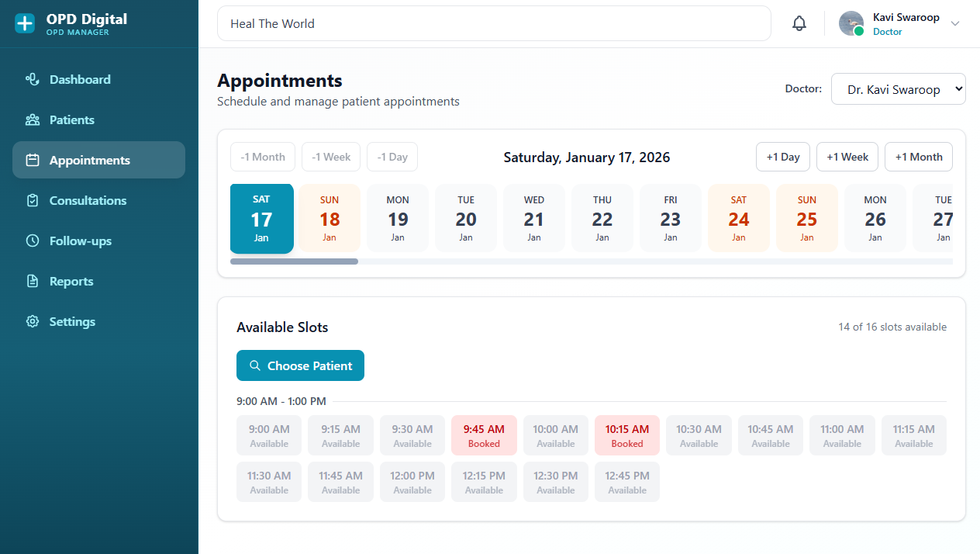Screen dimensions: 980x554
Task: Select Wednesday 21 Jan in date strip
Action: 533,218
